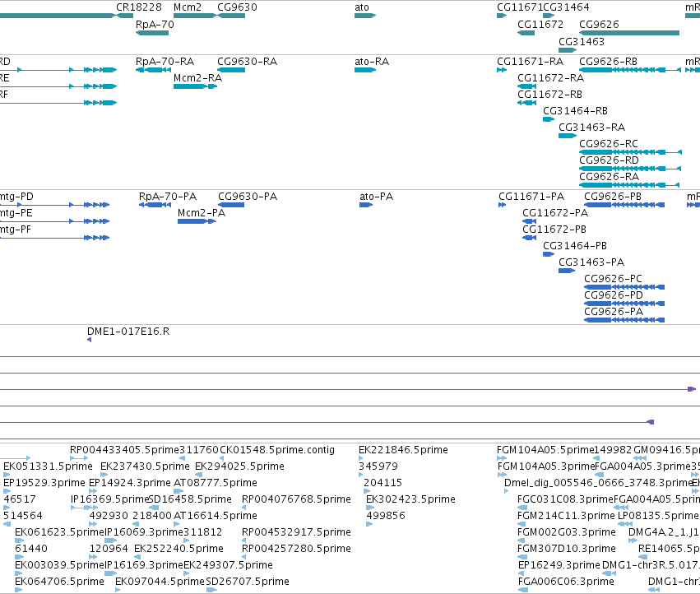Select the CG11672-RB transcript label
The height and width of the screenshot is (594, 700).
click(549, 95)
